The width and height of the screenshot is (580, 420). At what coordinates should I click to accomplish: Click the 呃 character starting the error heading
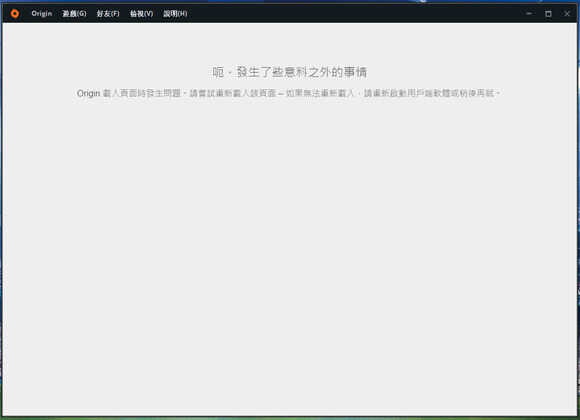[x=218, y=72]
